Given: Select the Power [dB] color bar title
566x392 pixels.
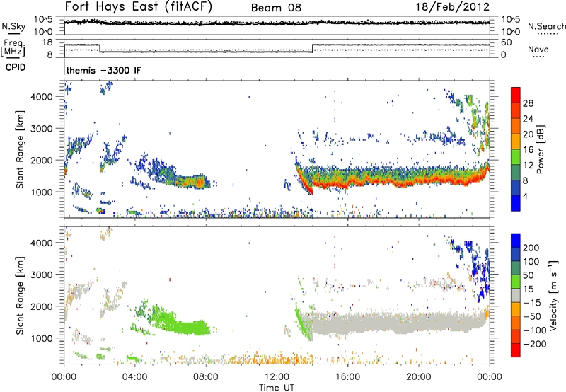Looking at the screenshot, I should click(x=540, y=149).
